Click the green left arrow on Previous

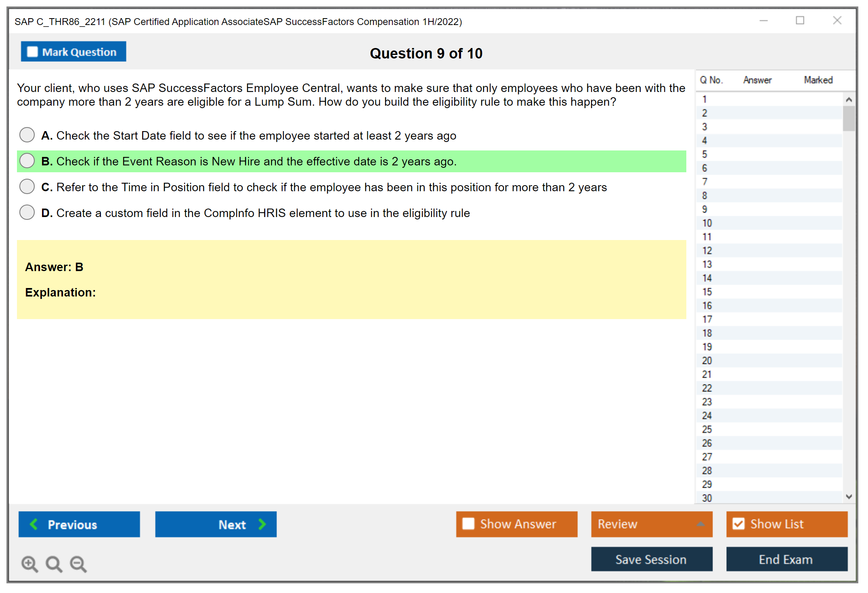(x=34, y=524)
